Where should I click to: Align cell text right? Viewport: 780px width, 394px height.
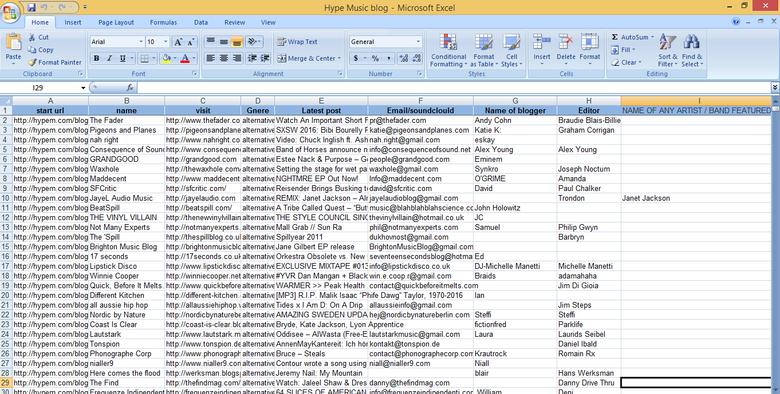coord(237,59)
